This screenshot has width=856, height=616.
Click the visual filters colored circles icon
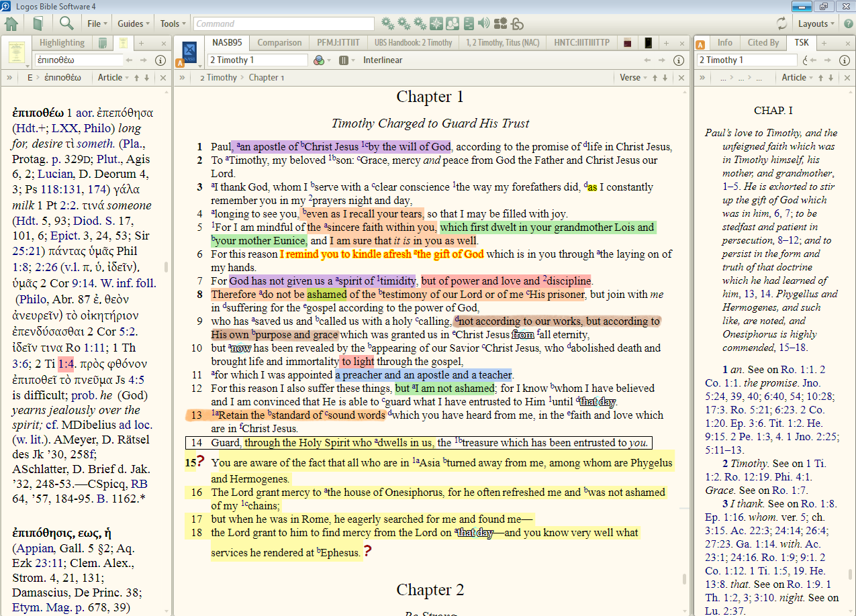pos(320,60)
